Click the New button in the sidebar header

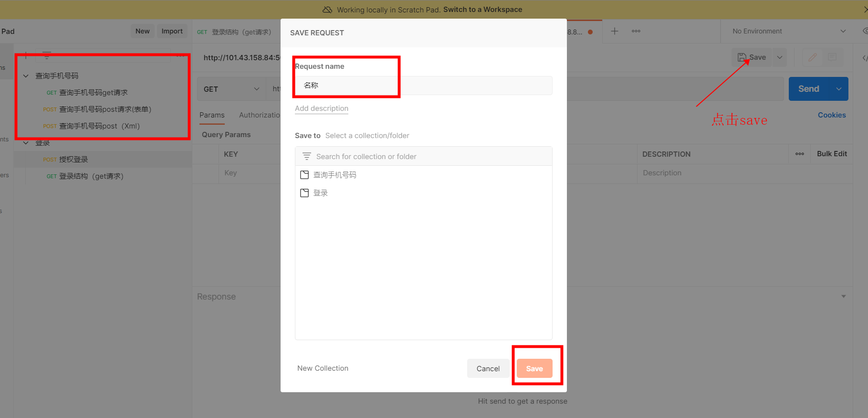point(143,31)
